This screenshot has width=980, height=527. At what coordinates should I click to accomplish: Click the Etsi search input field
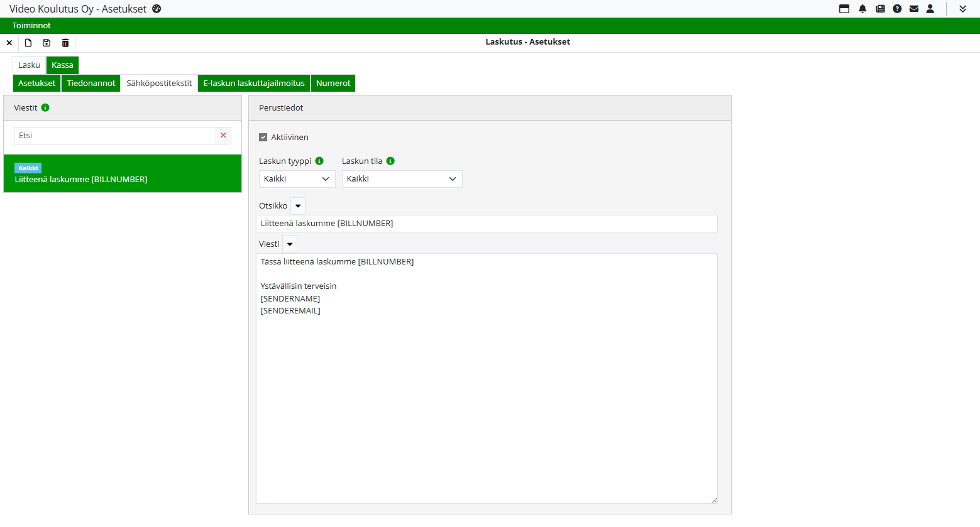click(x=114, y=136)
